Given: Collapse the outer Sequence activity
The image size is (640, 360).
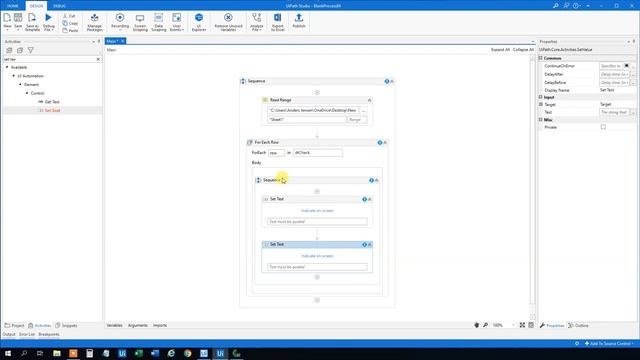Looking at the screenshot, I should click(x=392, y=81).
